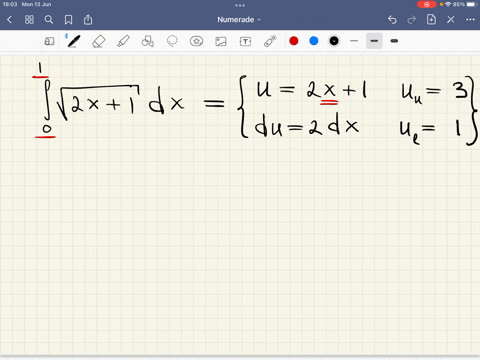Screen dimensions: 480x360
Task: Choose the medium stroke width
Action: [x=374, y=41]
